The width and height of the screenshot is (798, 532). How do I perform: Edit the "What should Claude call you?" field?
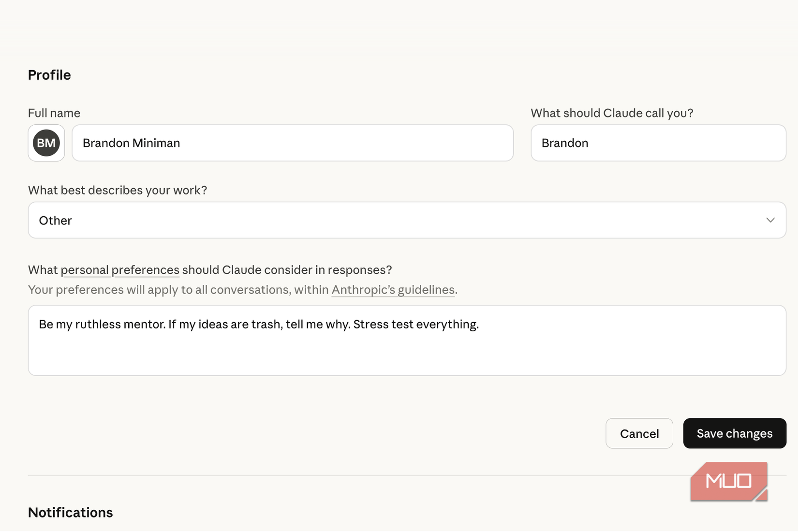pyautogui.click(x=658, y=143)
